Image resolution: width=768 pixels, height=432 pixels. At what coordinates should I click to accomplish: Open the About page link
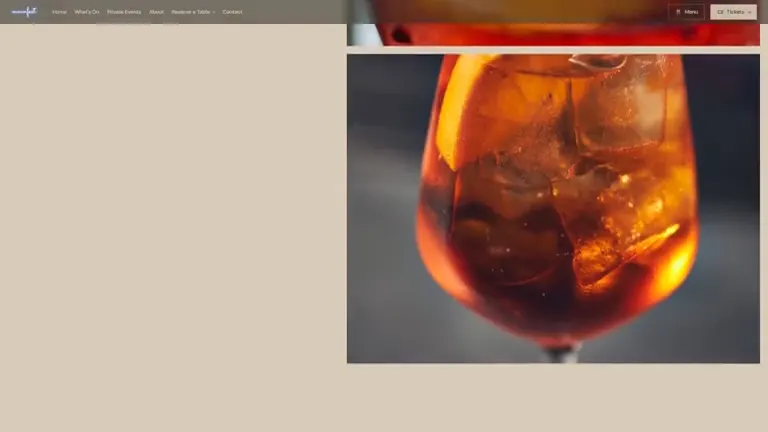tap(156, 12)
